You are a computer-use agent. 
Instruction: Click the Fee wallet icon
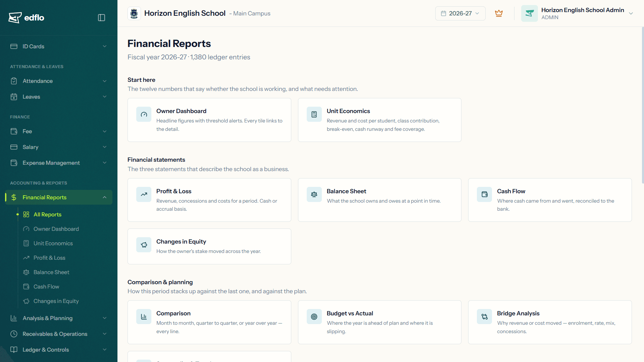point(14,131)
